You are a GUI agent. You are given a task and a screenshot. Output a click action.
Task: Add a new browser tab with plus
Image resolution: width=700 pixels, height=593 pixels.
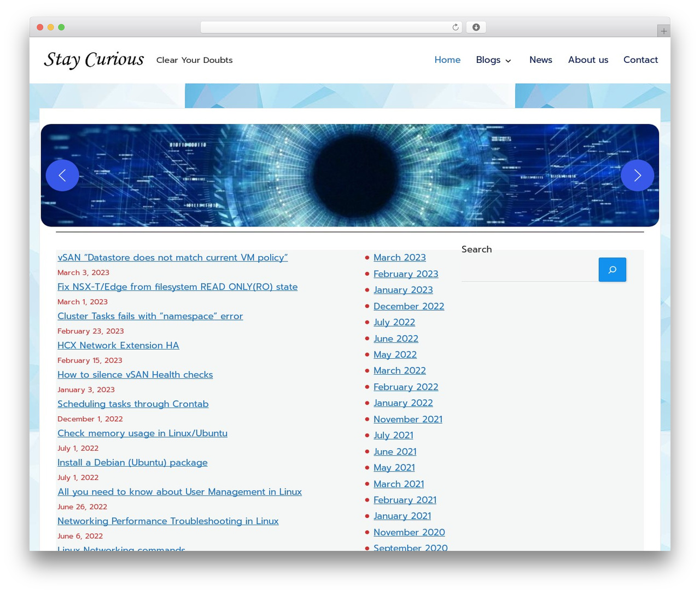click(664, 31)
